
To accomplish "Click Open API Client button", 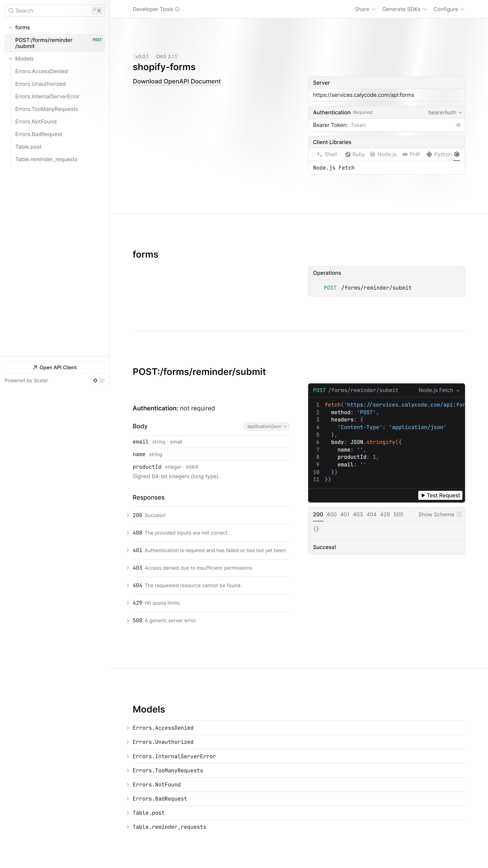I will (x=55, y=367).
